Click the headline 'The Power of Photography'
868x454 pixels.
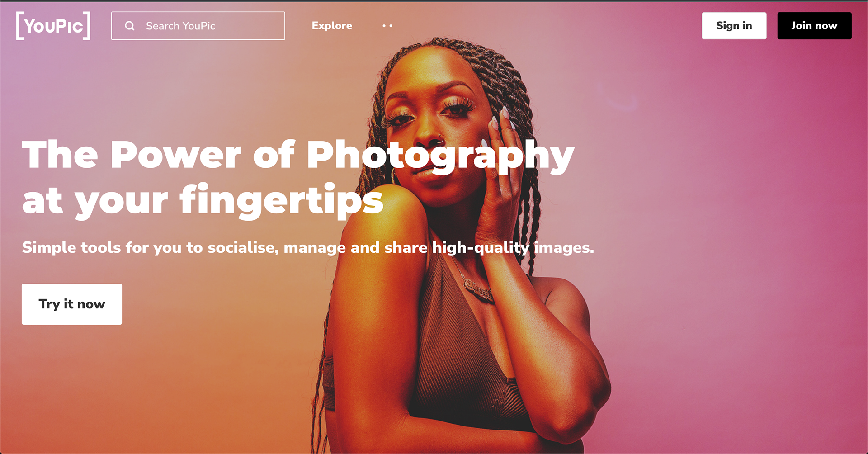tap(298, 156)
